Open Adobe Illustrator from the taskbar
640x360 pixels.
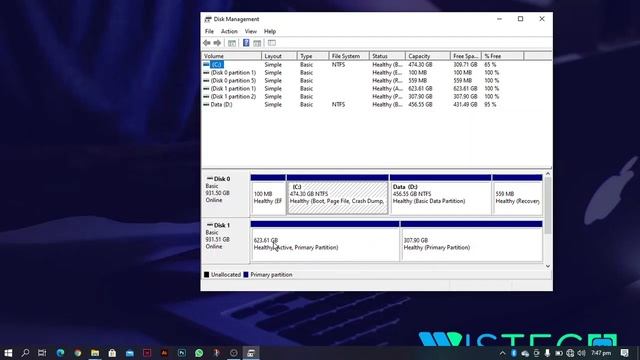pyautogui.click(x=164, y=353)
